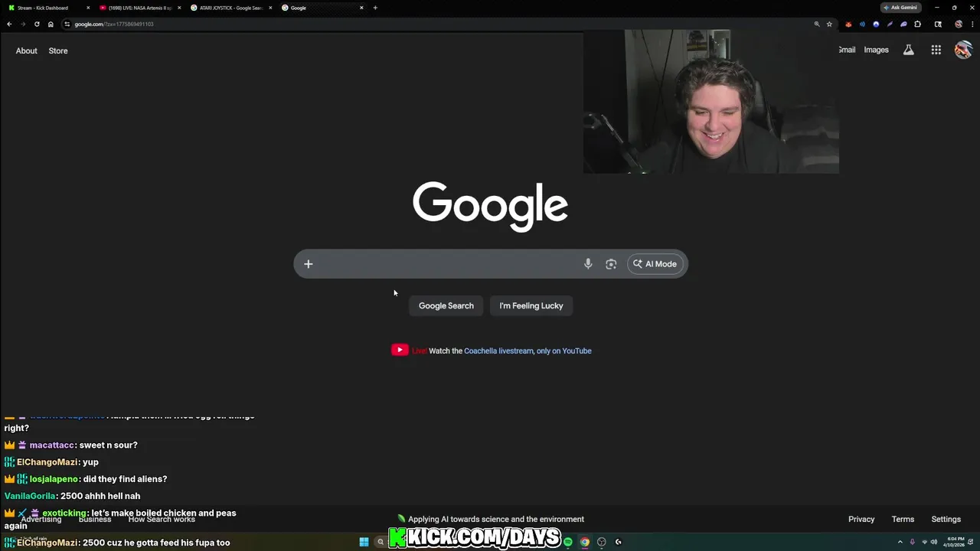This screenshot has height=551, width=980.
Task: Open Spotify from the taskbar
Action: 568,542
